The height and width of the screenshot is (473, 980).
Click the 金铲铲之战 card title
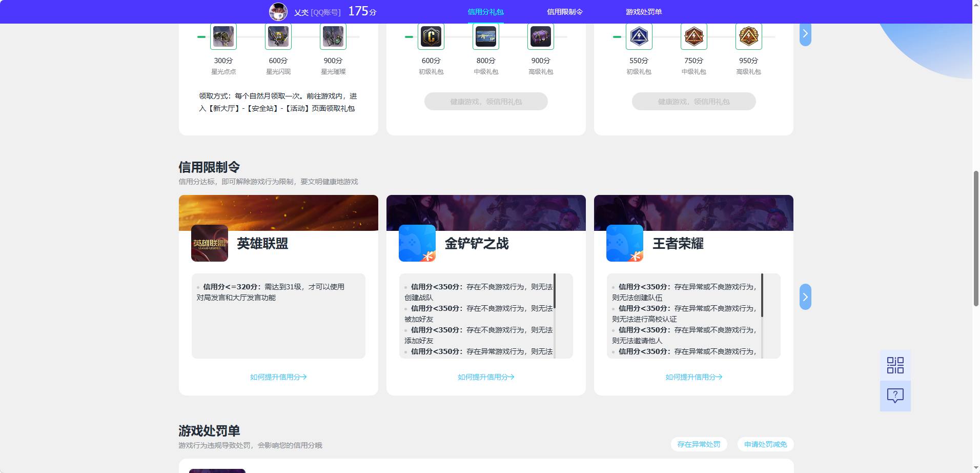(x=477, y=243)
